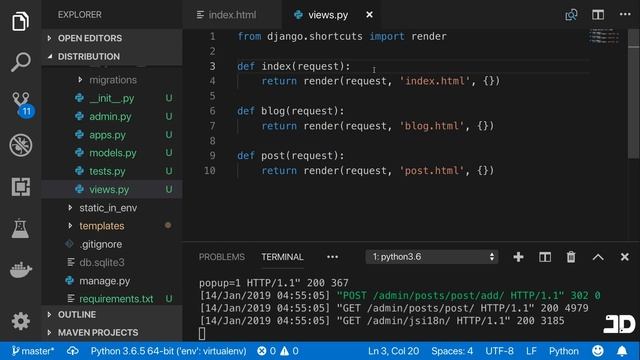Click the open changes icon in editor toolbar
This screenshot has width=640, height=360.
point(571,15)
